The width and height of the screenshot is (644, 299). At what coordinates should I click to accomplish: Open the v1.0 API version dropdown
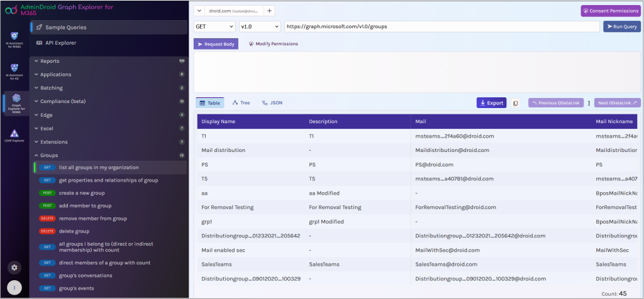pos(260,26)
